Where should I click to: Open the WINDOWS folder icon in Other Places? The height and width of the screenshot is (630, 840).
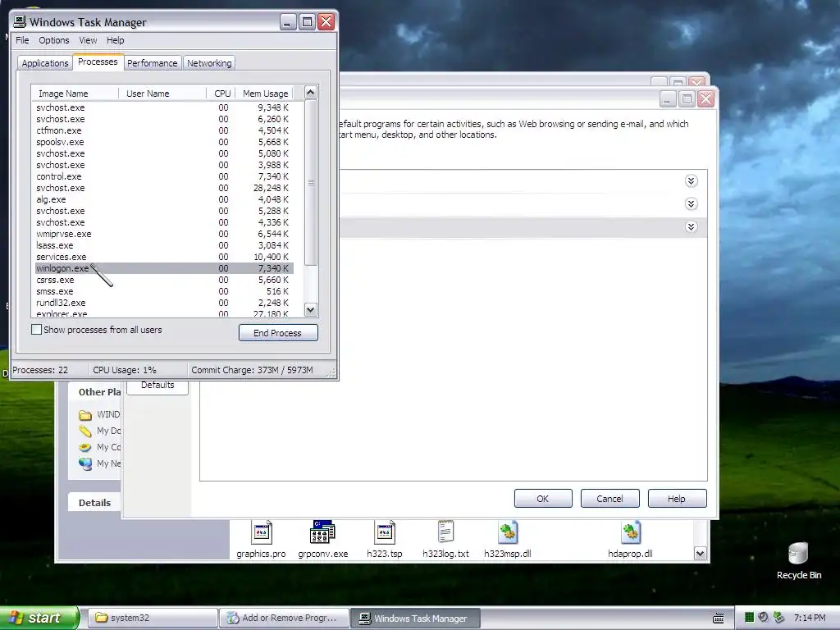coord(85,414)
